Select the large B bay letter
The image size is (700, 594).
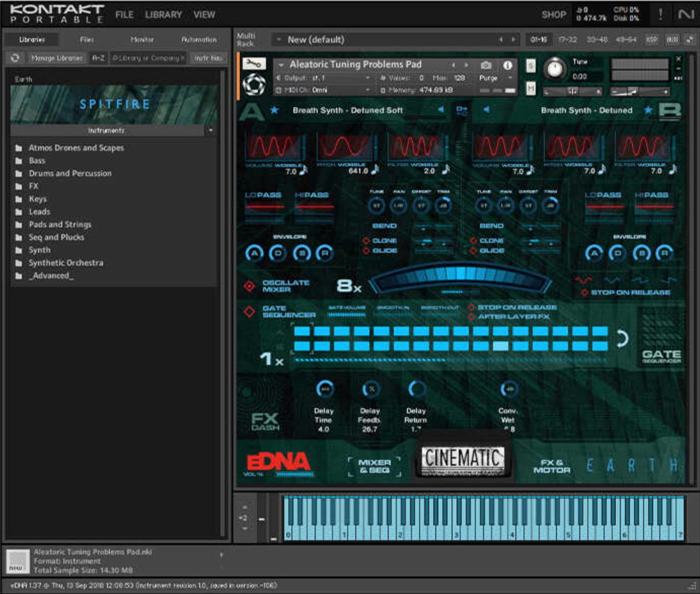tap(670, 111)
